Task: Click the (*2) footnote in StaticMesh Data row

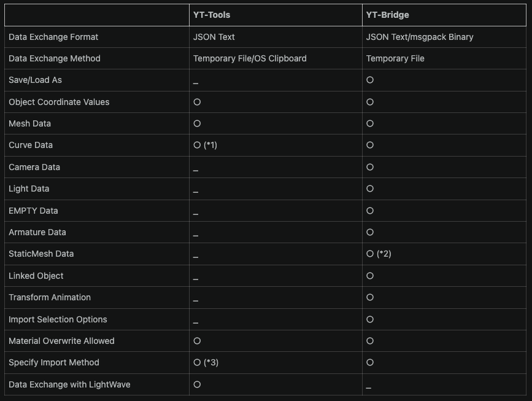Action: pyautogui.click(x=384, y=254)
